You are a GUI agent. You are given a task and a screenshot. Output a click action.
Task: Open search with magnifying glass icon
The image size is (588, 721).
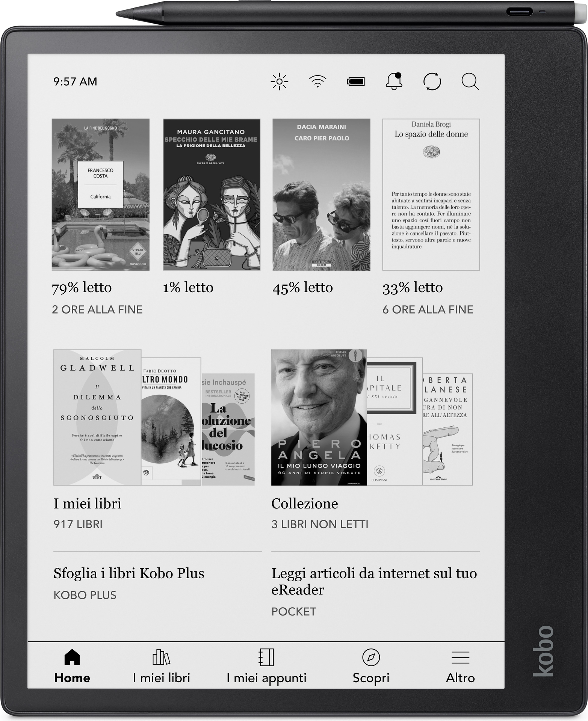[470, 81]
